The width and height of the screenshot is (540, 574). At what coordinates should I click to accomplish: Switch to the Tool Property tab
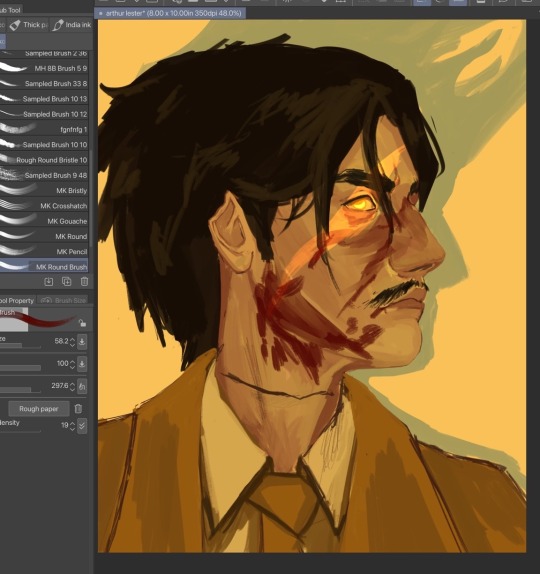click(x=17, y=301)
